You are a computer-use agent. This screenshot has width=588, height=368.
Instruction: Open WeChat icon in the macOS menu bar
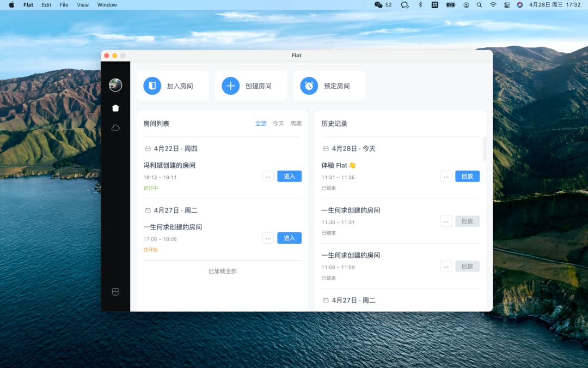click(x=378, y=5)
